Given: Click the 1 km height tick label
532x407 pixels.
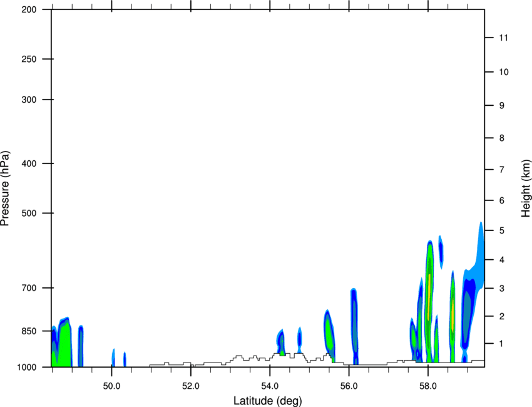Looking at the screenshot, I should click(x=502, y=344).
